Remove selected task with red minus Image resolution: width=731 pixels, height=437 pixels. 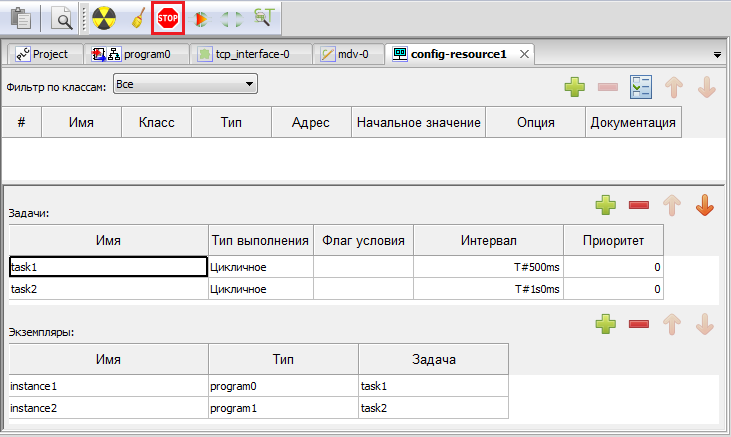(x=639, y=206)
